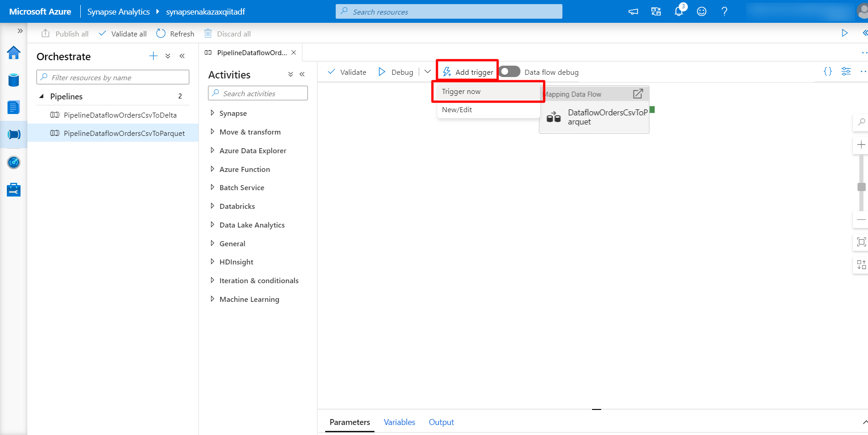Click the auto align layout icon

point(861,264)
